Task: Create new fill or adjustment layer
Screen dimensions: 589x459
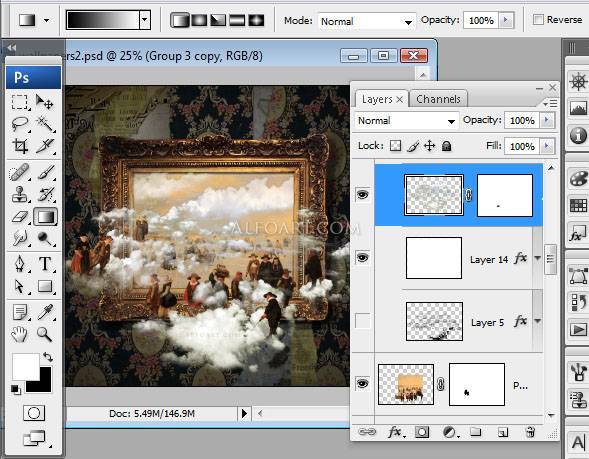Action: [450, 432]
